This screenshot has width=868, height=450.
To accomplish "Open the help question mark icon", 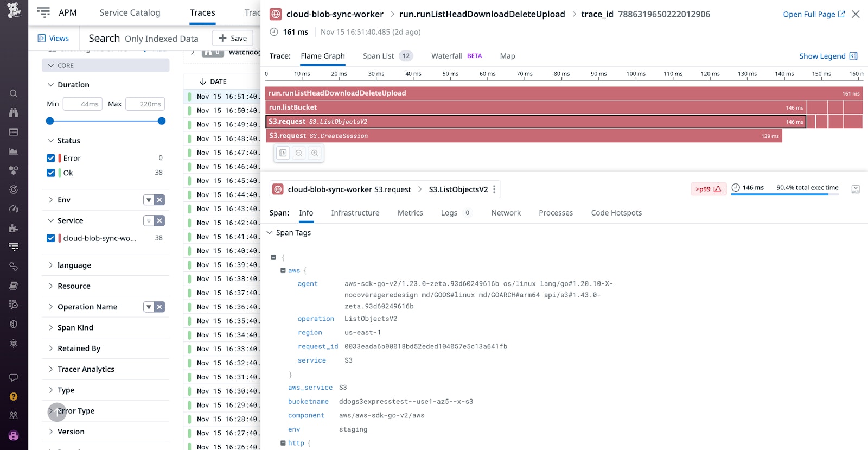I will [14, 397].
